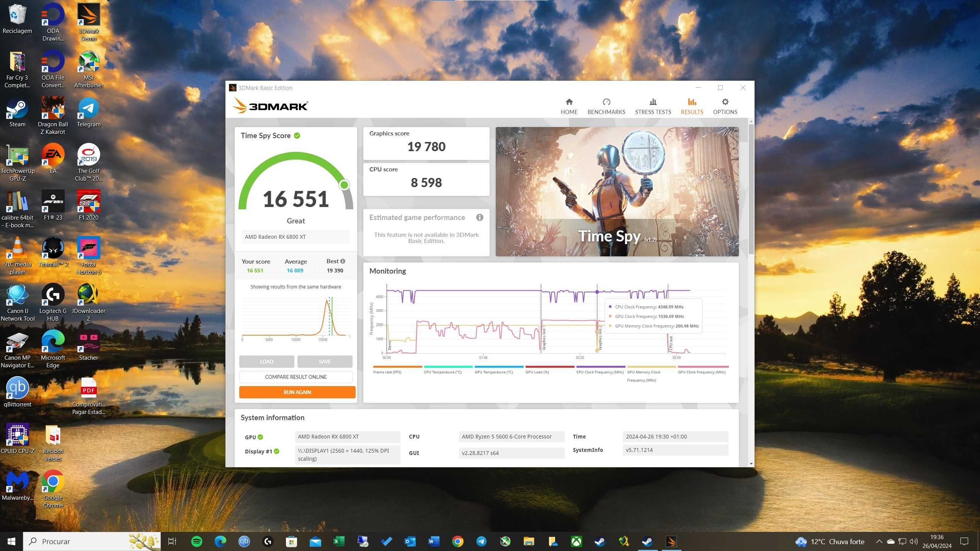Open the volume control in system tray

[x=914, y=541]
